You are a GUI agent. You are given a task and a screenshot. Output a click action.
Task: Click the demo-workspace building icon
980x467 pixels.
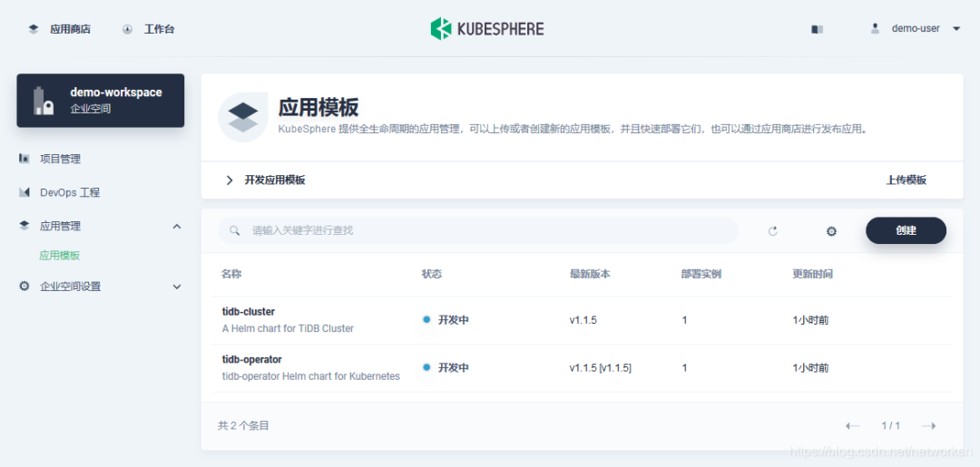(44, 101)
